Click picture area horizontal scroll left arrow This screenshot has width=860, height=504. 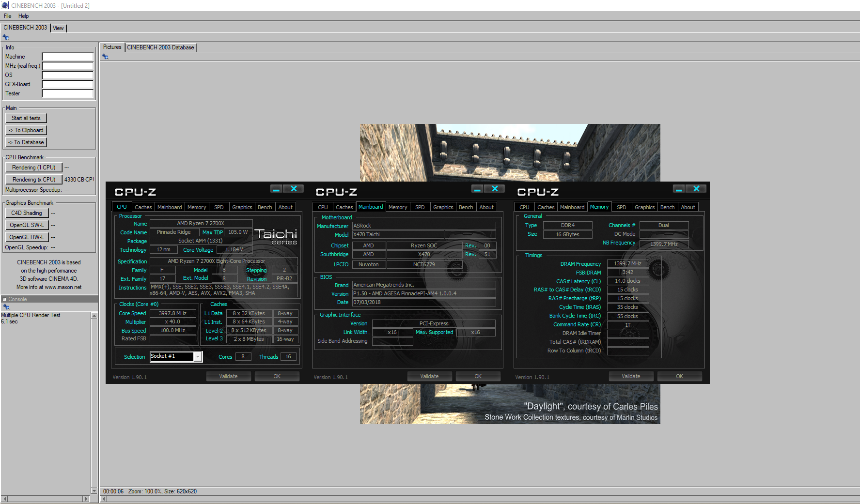pos(103,499)
